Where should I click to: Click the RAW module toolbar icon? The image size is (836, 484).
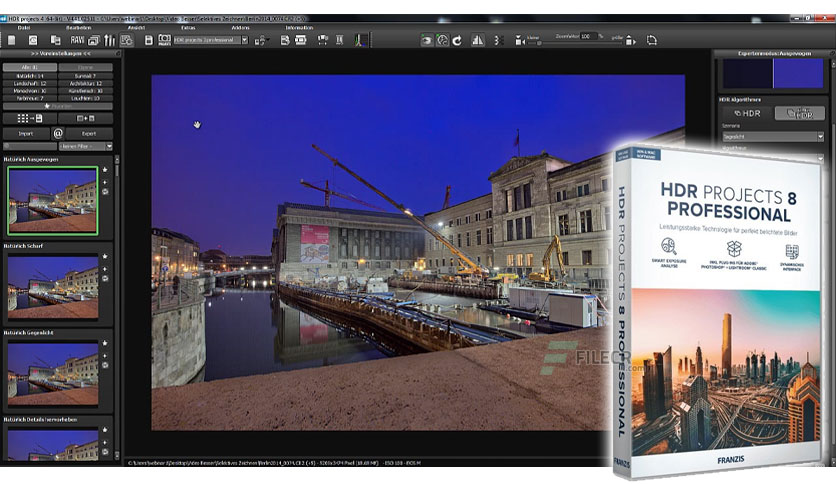(77, 40)
